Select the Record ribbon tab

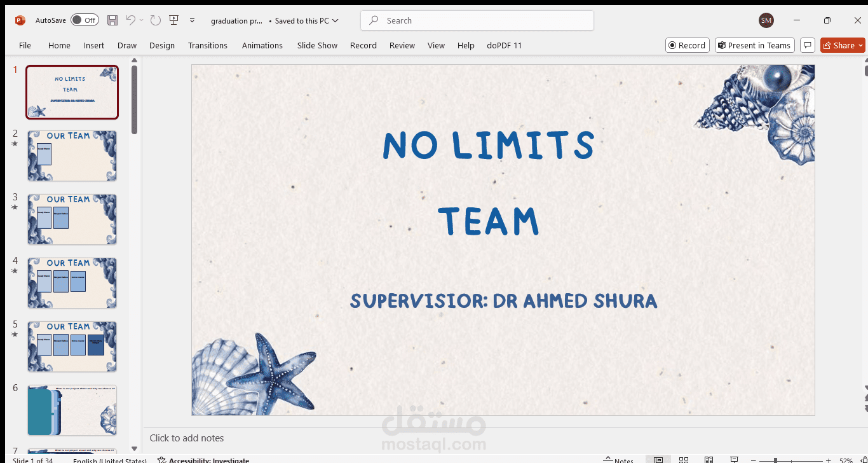coord(363,45)
